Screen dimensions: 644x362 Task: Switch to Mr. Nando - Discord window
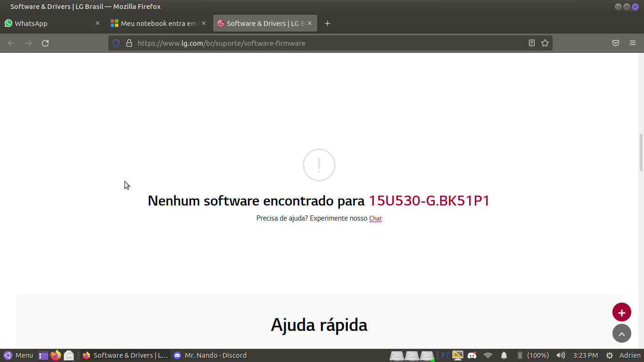(x=211, y=355)
